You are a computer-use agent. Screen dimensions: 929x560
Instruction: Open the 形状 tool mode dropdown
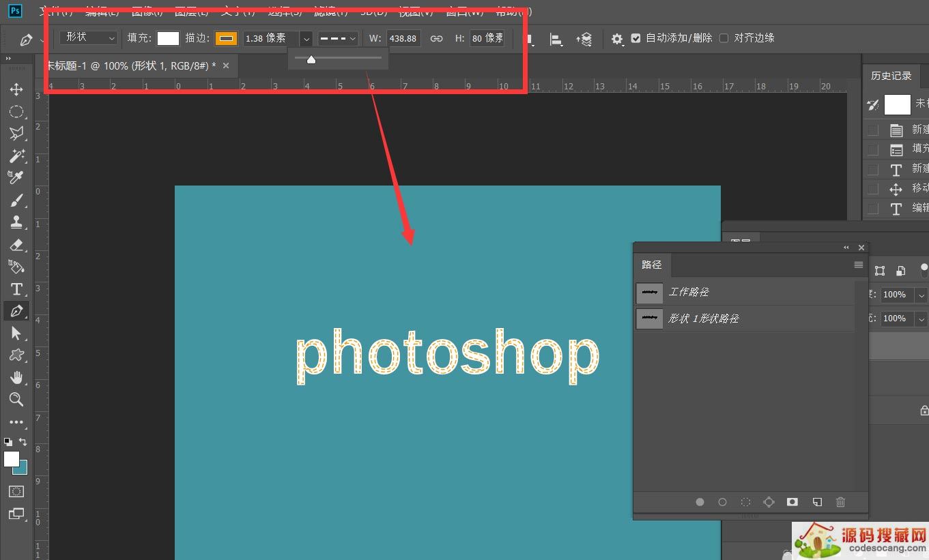tap(89, 38)
